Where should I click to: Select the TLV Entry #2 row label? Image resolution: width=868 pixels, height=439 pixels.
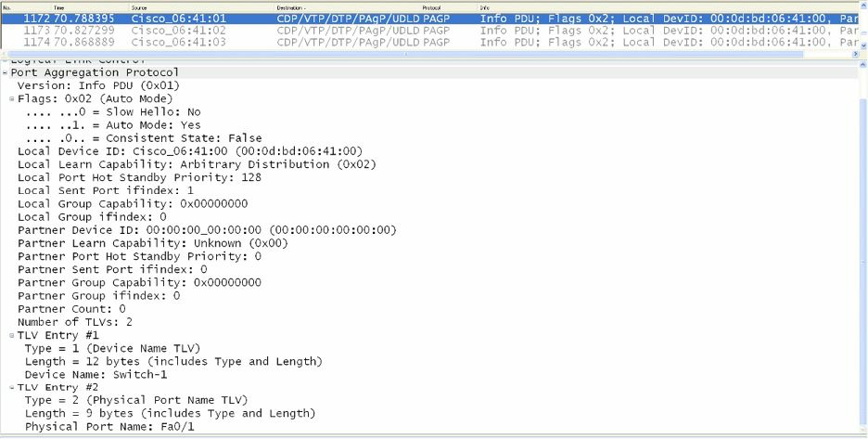pos(57,387)
